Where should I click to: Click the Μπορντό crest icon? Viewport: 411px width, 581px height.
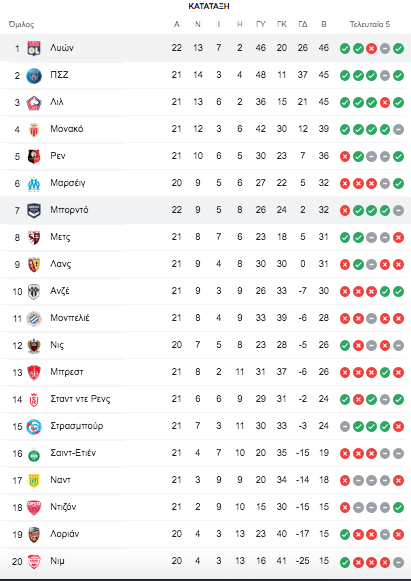34,210
